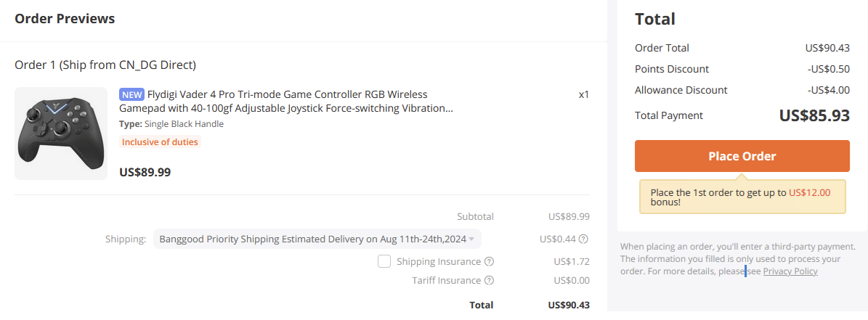This screenshot has width=868, height=320.
Task: Click the Shipping Insurance label text
Action: pos(439,261)
